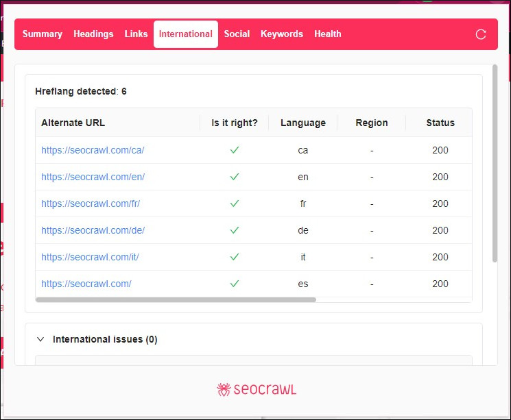This screenshot has height=420, width=511.
Task: Click the green checkmark in the es row
Action: 235,283
